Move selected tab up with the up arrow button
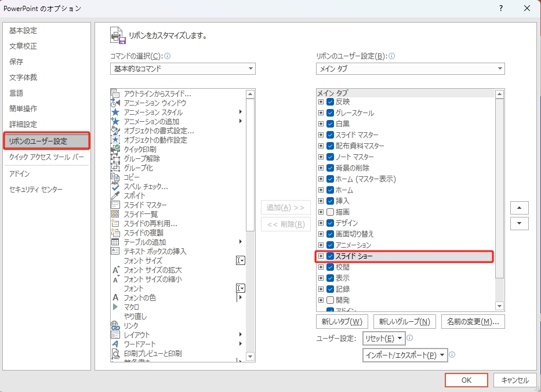The width and height of the screenshot is (541, 392). pos(520,208)
